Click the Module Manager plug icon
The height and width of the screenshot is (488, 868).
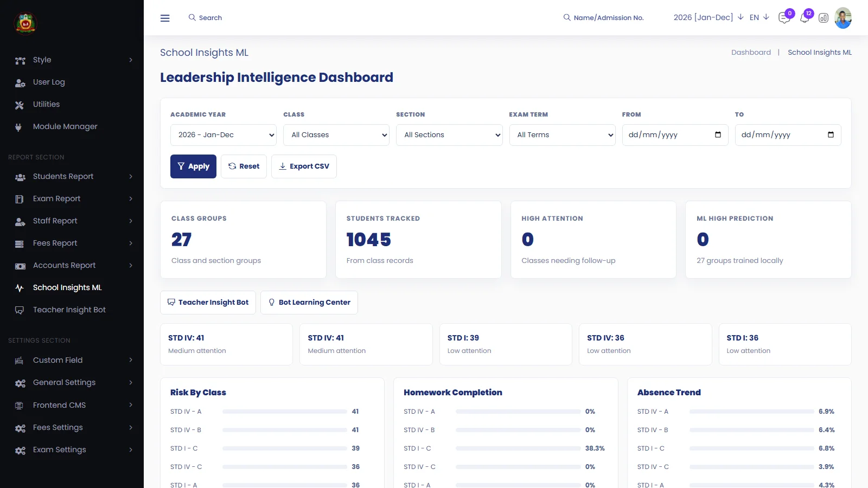(18, 127)
